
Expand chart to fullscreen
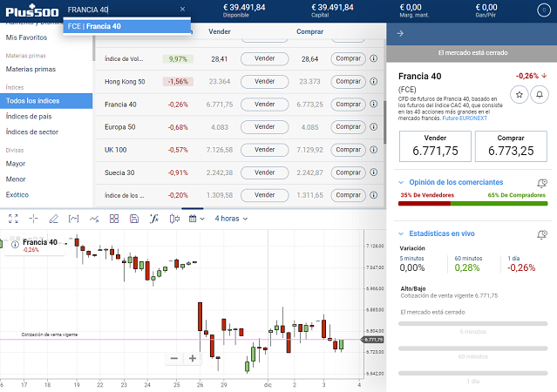pos(13,219)
